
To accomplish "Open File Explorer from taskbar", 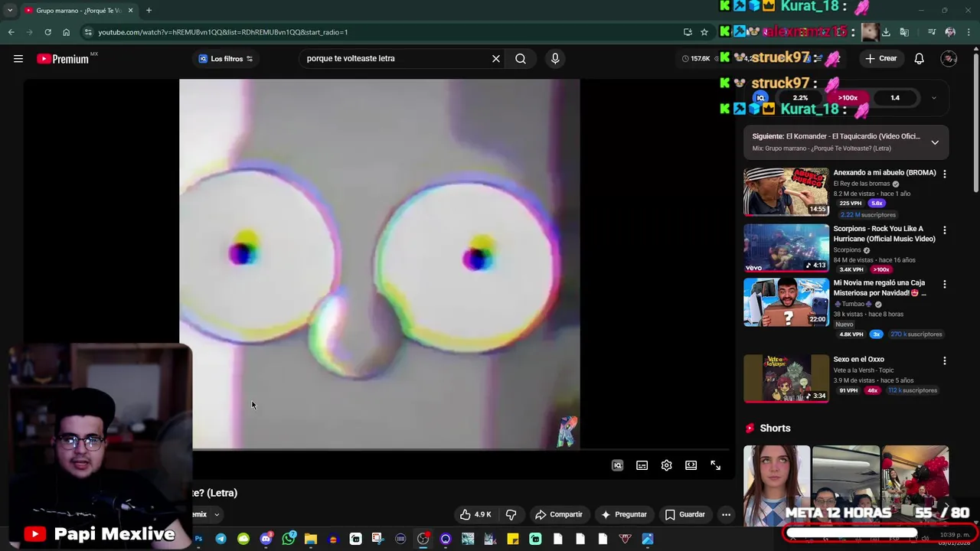I will point(310,539).
